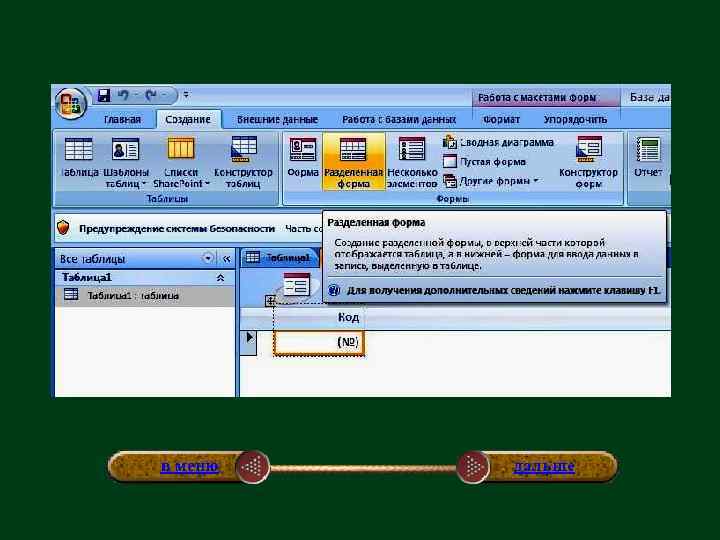Follow the "дальше" link
This screenshot has width=720, height=540.
(x=544, y=466)
